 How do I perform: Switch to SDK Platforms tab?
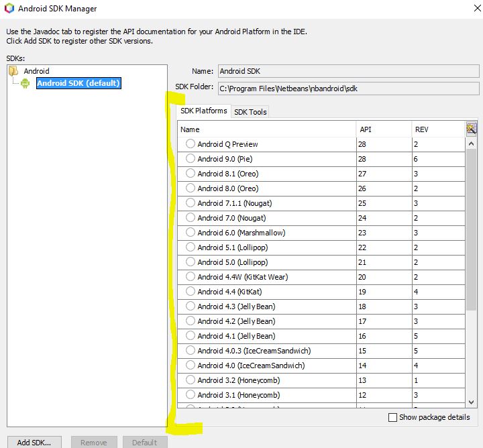tap(204, 111)
